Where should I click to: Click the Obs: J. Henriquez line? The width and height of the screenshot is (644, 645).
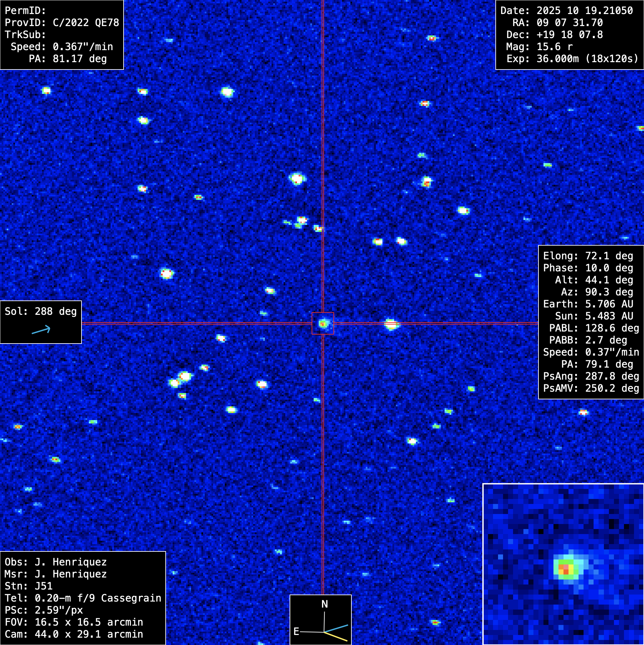[56, 562]
